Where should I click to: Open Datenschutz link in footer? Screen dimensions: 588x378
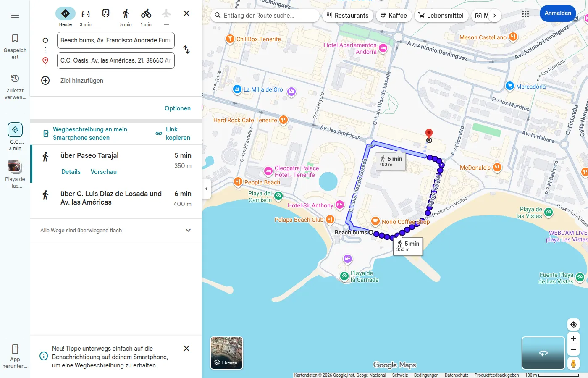pyautogui.click(x=457, y=375)
